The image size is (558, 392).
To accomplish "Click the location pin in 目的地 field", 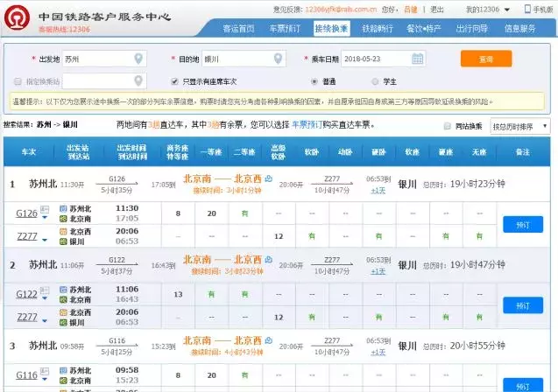I will coord(278,59).
